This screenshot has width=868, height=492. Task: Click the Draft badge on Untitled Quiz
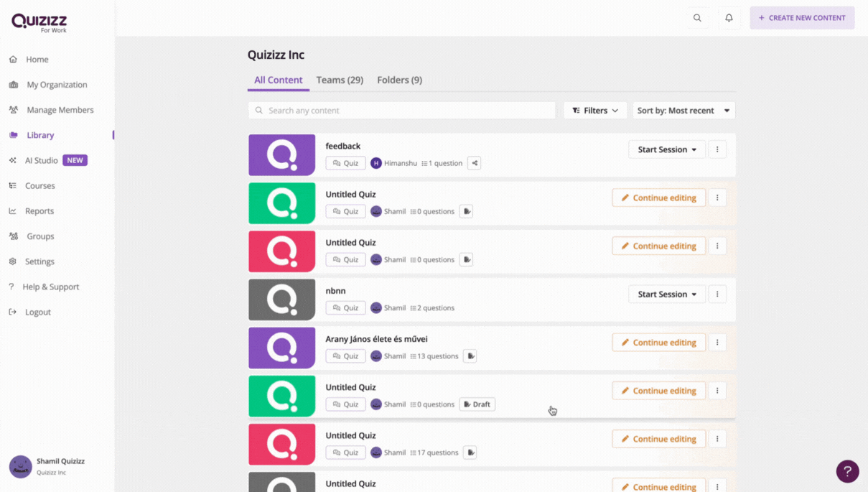coord(477,404)
